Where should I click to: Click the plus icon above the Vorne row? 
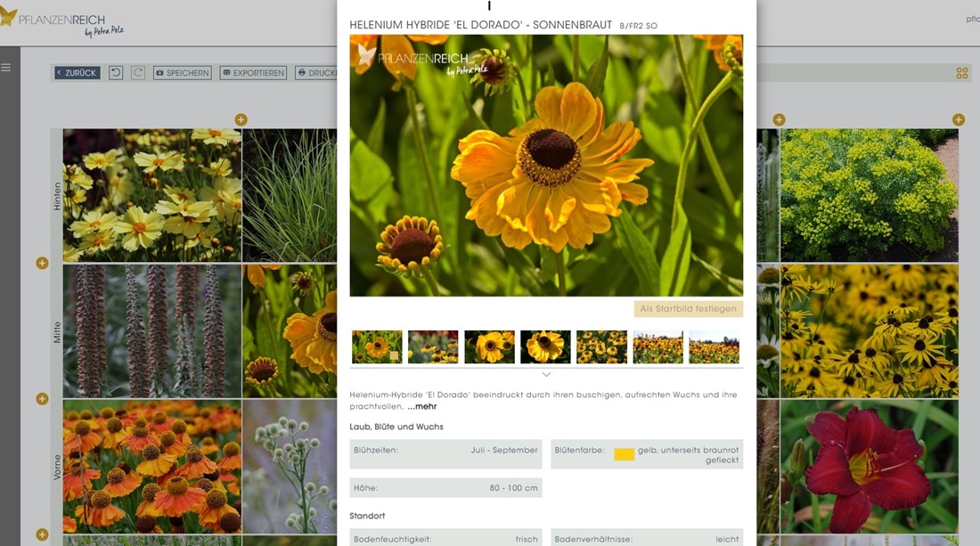click(x=42, y=398)
